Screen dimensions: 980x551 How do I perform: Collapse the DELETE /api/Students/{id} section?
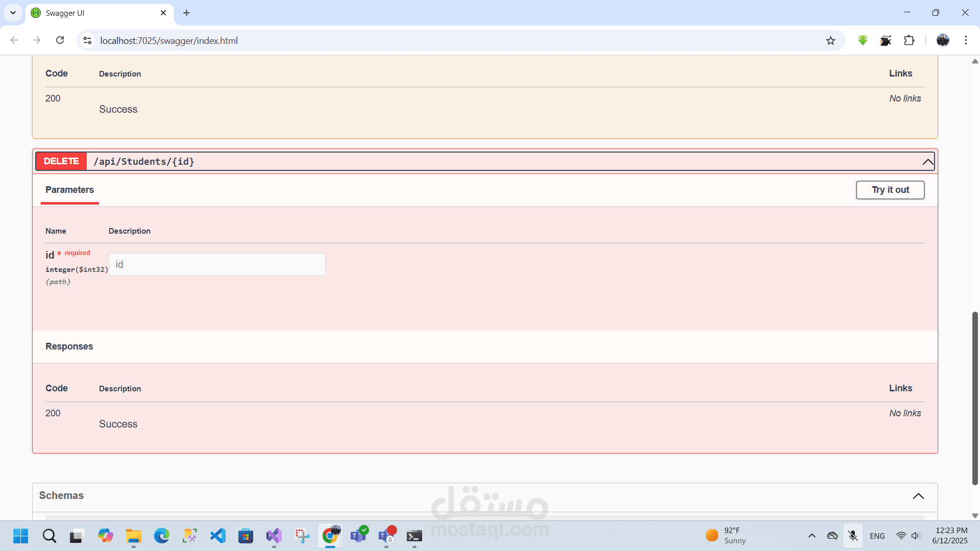coord(927,162)
